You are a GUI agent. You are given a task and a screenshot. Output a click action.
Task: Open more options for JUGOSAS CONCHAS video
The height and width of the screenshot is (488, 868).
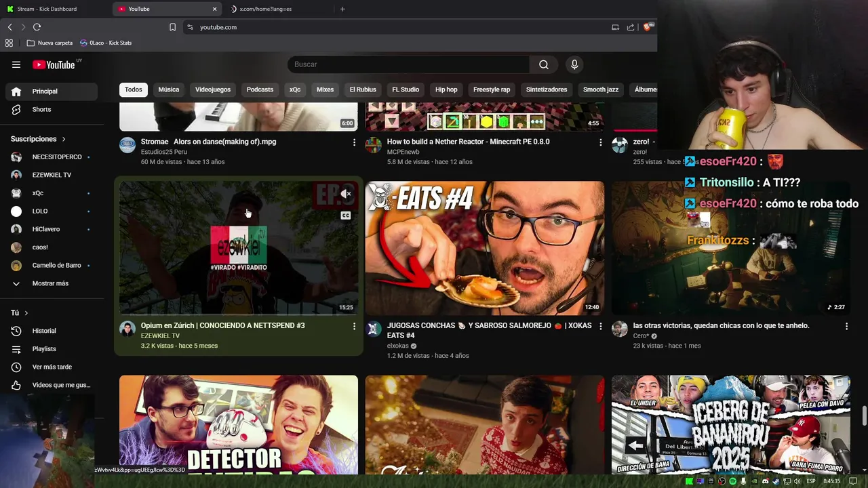pyautogui.click(x=600, y=326)
